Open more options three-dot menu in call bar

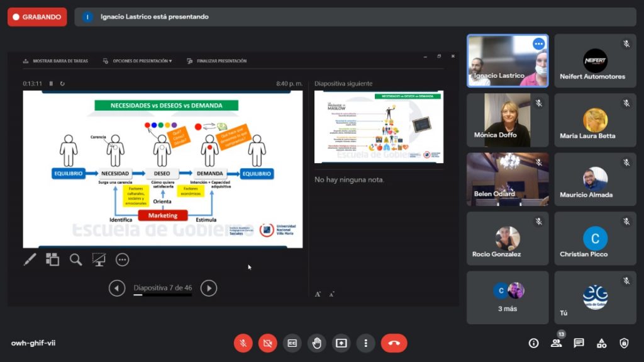click(366, 343)
